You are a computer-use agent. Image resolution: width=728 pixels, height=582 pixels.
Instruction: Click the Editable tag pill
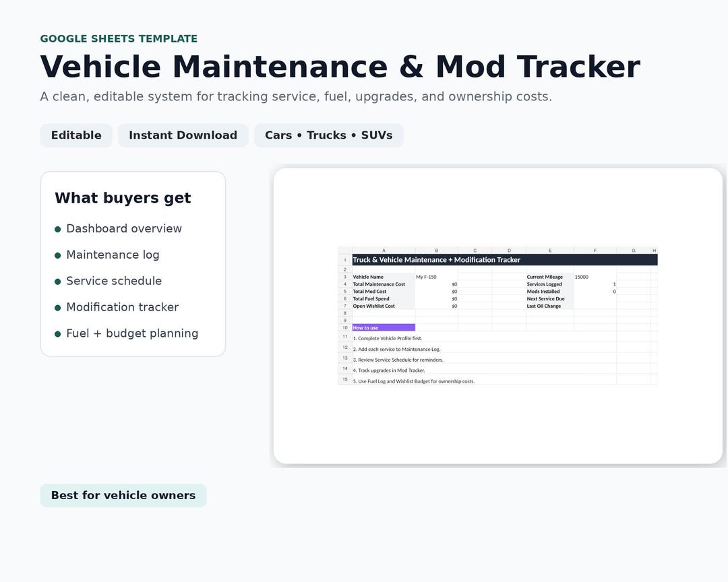[x=76, y=135]
